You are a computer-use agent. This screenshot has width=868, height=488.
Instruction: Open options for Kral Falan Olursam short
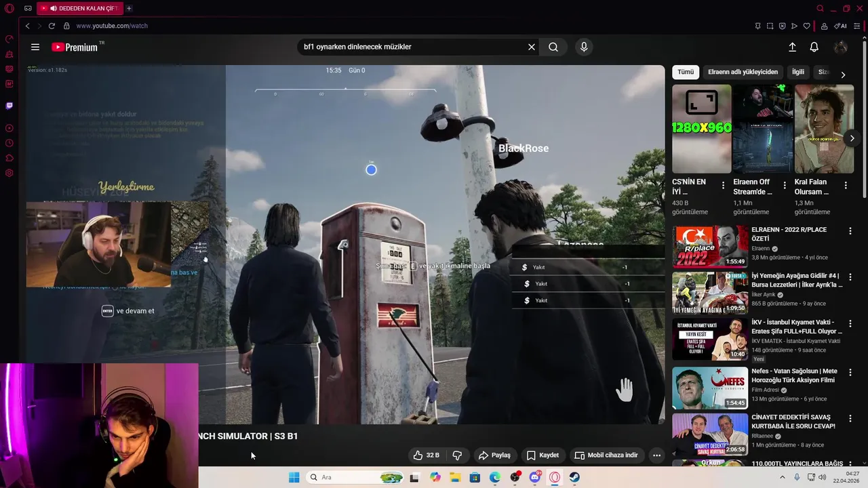click(x=846, y=185)
